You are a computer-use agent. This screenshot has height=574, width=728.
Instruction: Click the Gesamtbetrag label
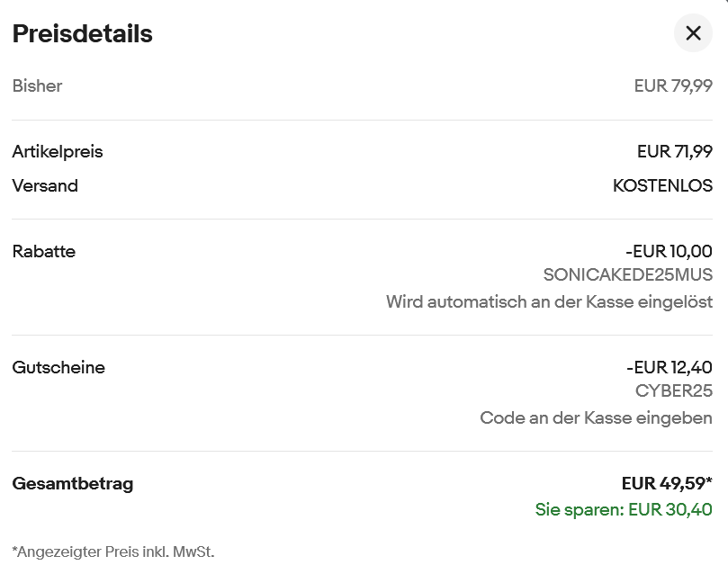(73, 484)
